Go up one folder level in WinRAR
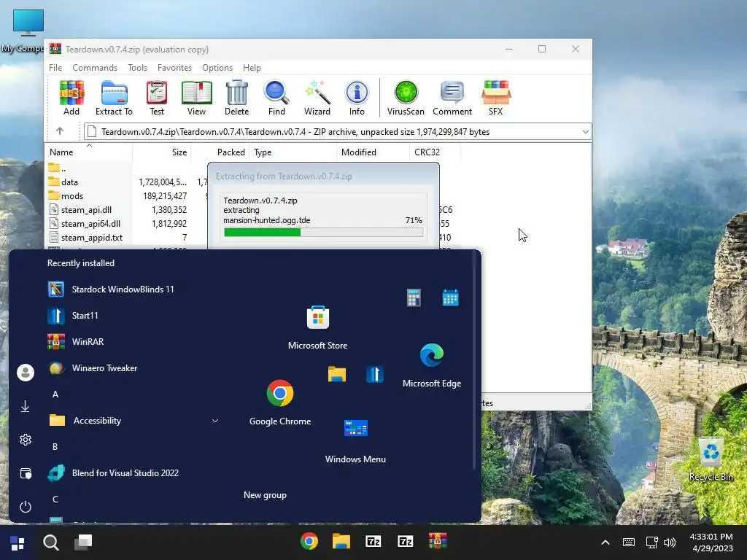This screenshot has width=747, height=560. tap(60, 131)
